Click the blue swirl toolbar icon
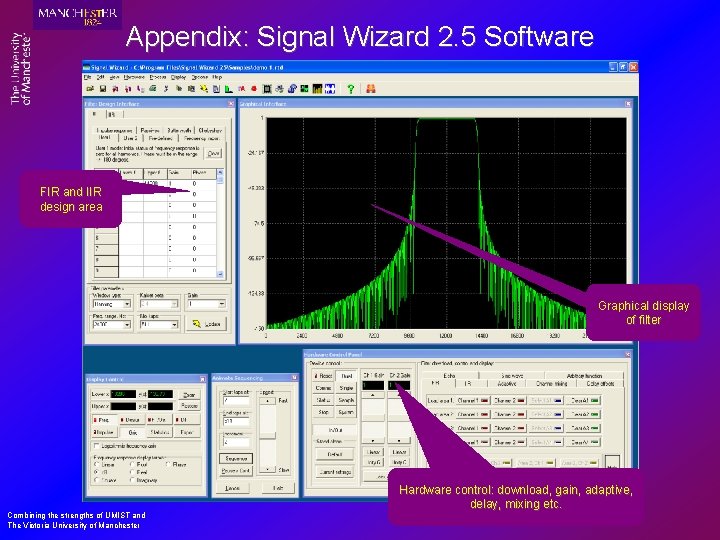 292,89
